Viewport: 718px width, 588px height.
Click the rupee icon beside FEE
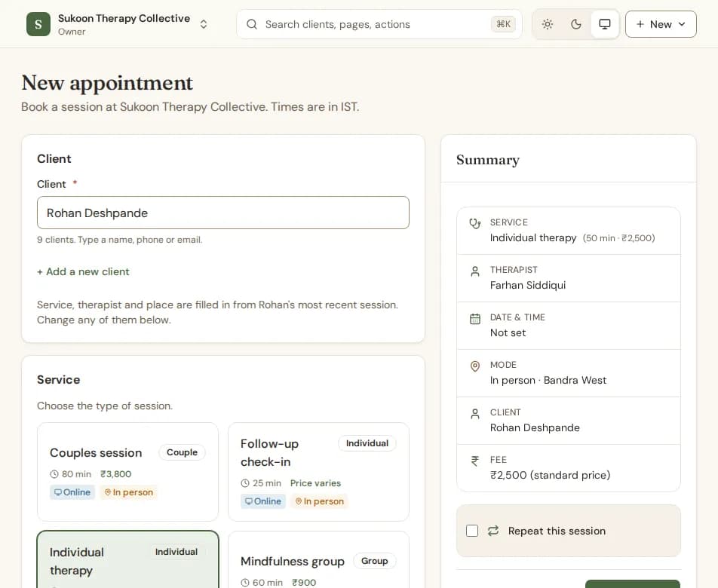[x=475, y=461]
